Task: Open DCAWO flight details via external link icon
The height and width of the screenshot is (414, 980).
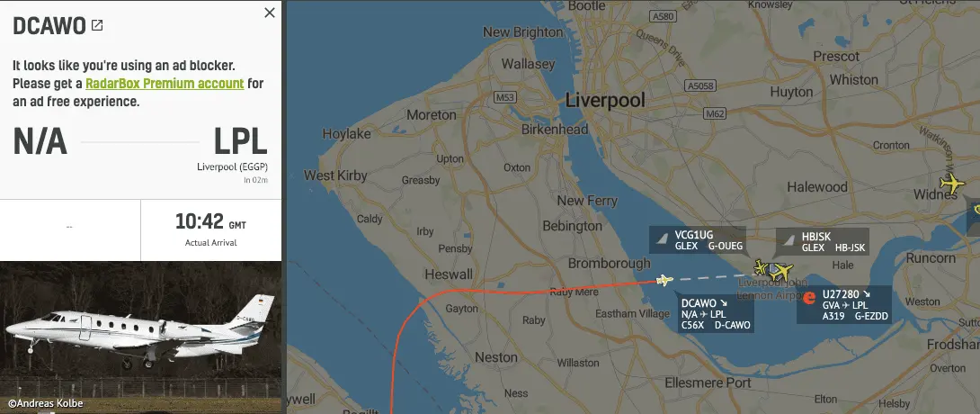Action: click(97, 25)
